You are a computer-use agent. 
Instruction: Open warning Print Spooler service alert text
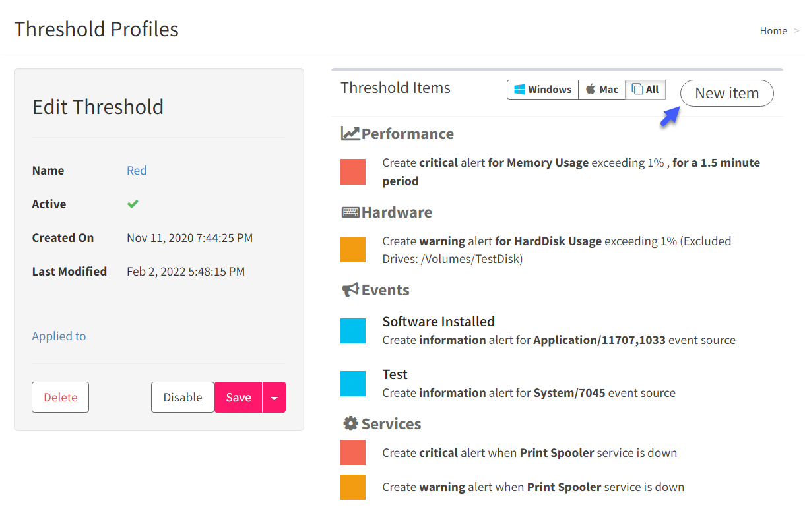[533, 487]
